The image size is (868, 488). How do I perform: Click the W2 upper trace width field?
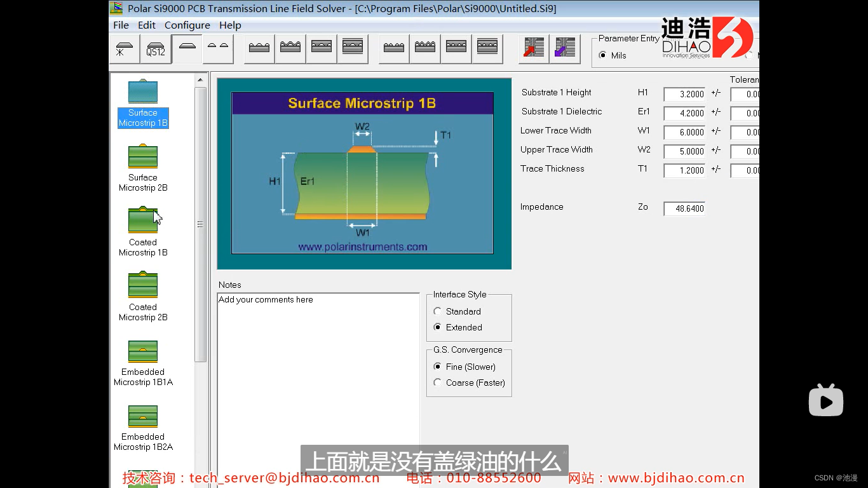[x=684, y=151]
